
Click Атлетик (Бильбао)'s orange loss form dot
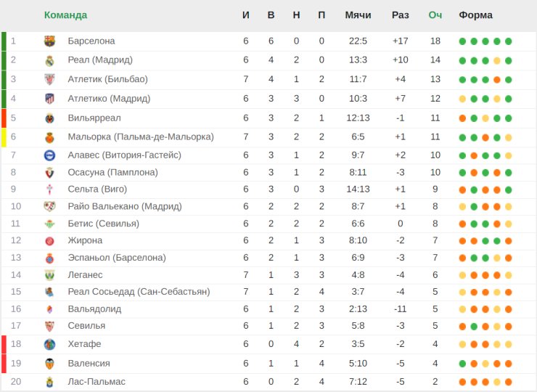497,80
